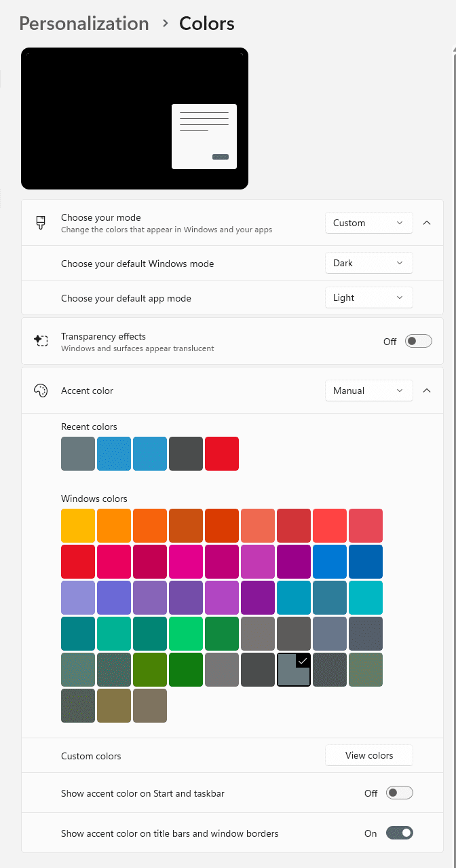456x868 pixels.
Task: Select the dark gray recent color swatch
Action: (186, 454)
